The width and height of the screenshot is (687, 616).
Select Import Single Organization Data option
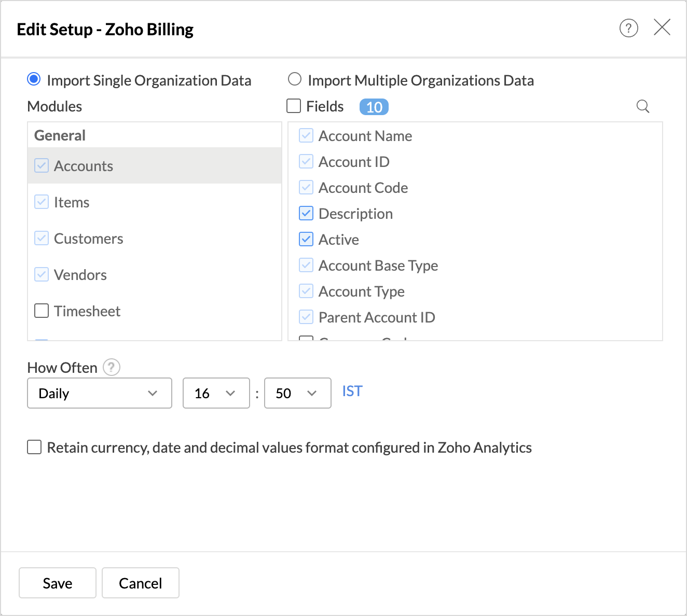pos(34,79)
